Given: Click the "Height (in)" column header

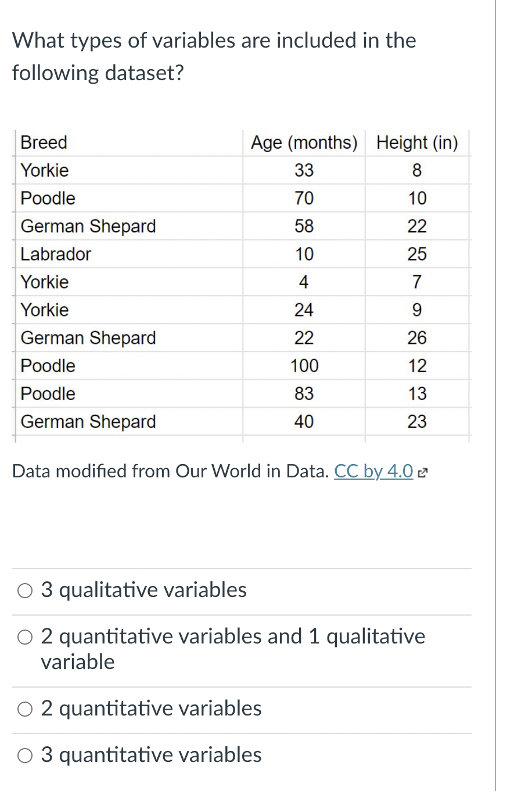Looking at the screenshot, I should [417, 142].
